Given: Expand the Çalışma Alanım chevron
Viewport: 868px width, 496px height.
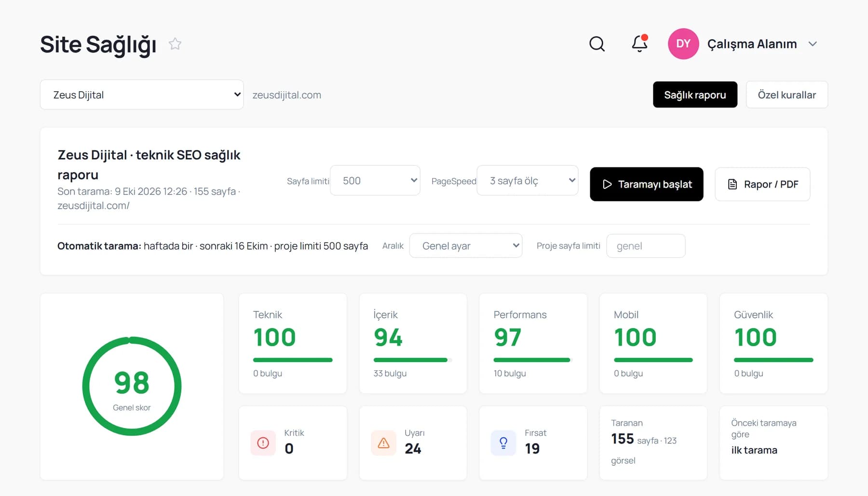Looking at the screenshot, I should pyautogui.click(x=813, y=44).
